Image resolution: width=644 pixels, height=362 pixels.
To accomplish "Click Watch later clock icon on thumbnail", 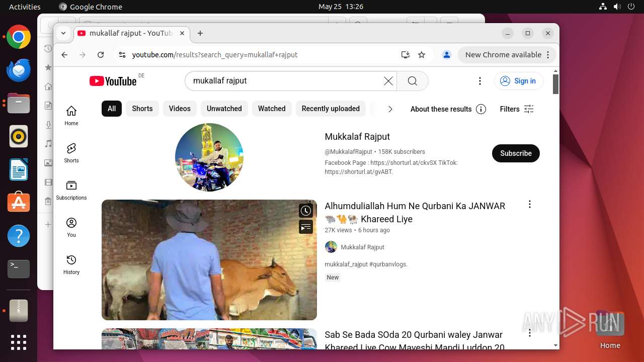I will coord(306,211).
